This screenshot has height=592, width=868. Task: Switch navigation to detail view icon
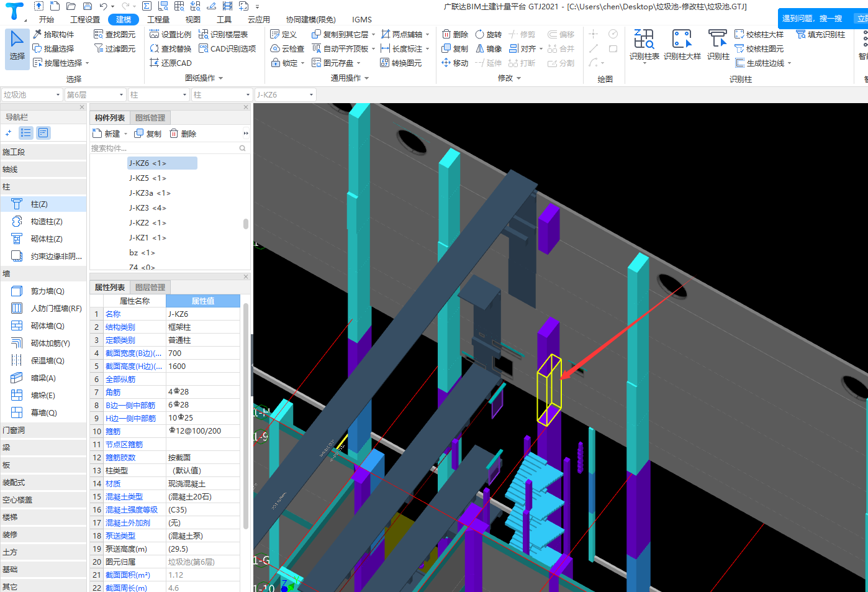43,132
